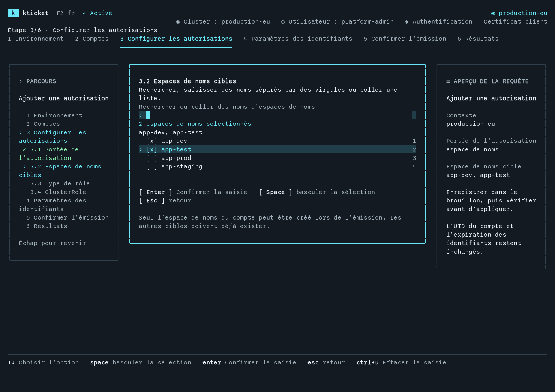Open the Paramètres des identifiants tab
555x392 pixels.
click(298, 39)
